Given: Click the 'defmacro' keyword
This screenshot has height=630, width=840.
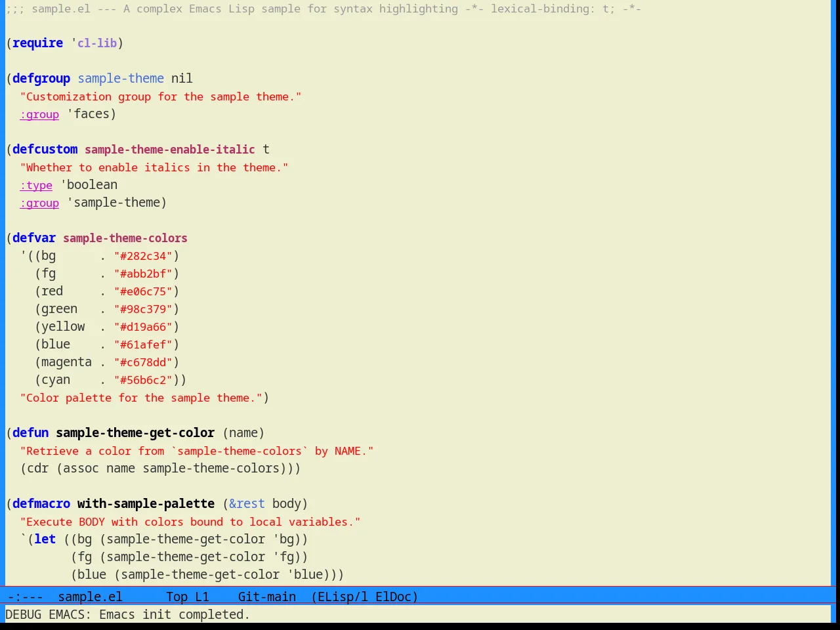Looking at the screenshot, I should [41, 504].
